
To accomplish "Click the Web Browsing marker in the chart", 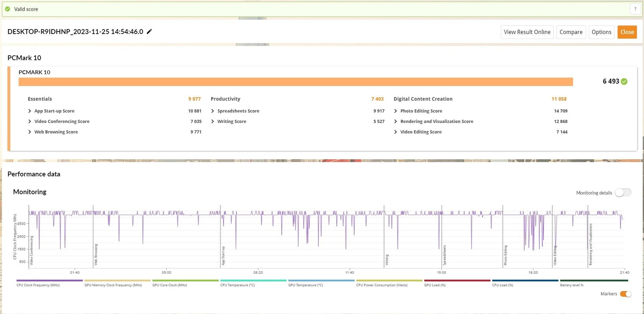I will pyautogui.click(x=96, y=255).
